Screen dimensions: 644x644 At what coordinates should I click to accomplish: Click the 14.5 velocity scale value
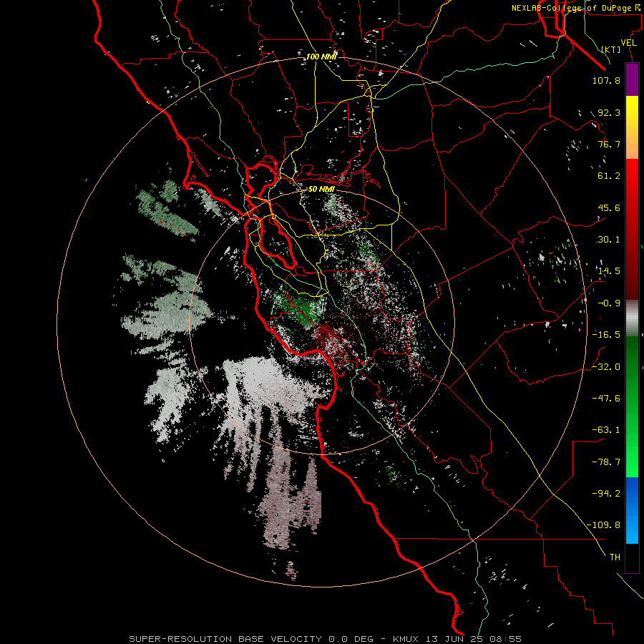coord(609,271)
